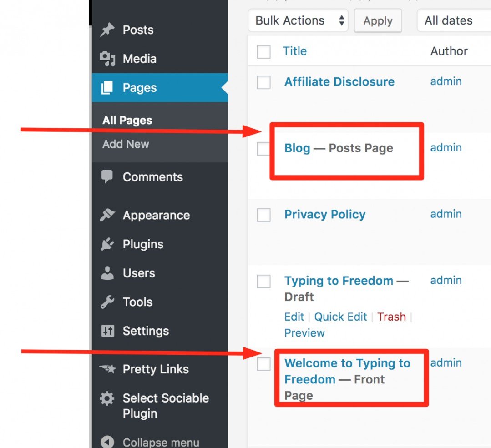Collapse the admin menu

coord(152,442)
